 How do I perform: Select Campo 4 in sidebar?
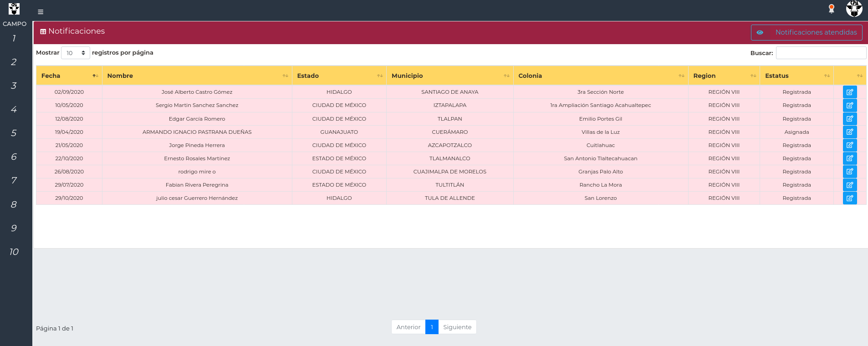pyautogui.click(x=14, y=109)
